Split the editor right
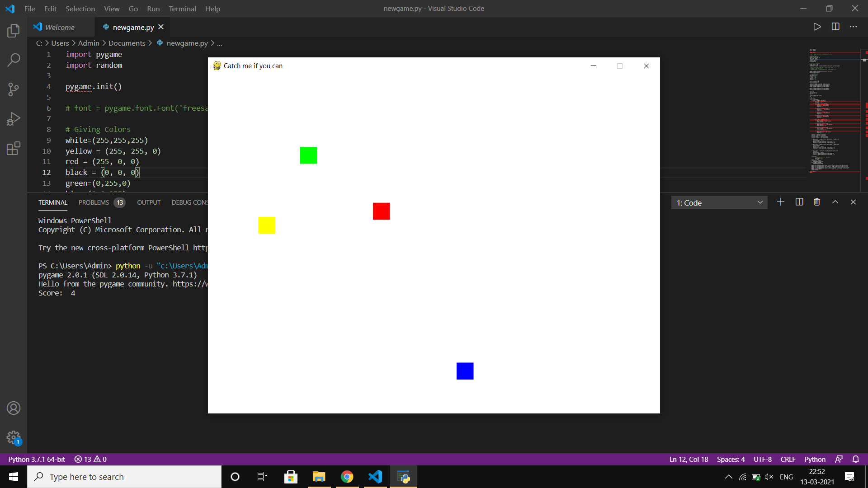Viewport: 868px width, 488px height. 835,27
